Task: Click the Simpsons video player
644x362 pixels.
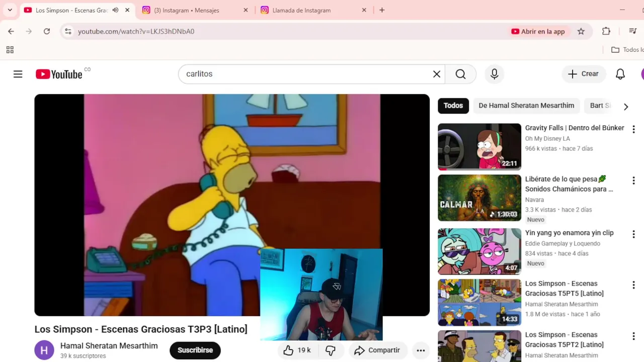Action: pyautogui.click(x=232, y=205)
